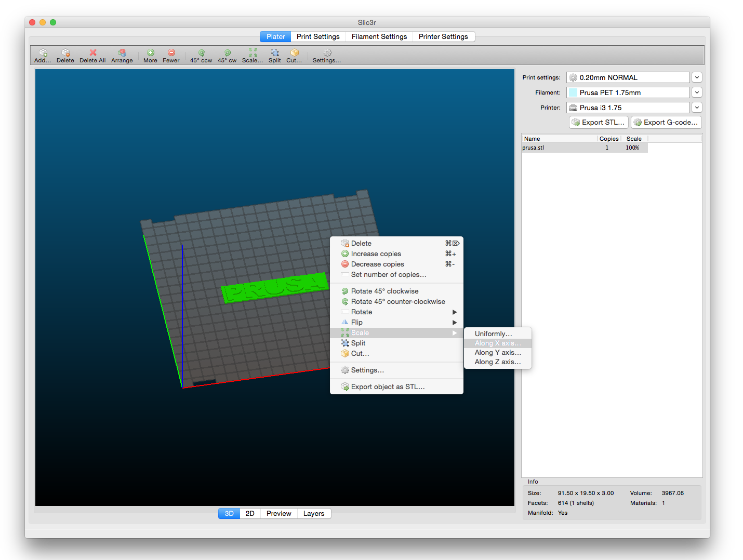Screen dimensions: 743x560
Task: Click the Add toolbar icon
Action: point(43,53)
